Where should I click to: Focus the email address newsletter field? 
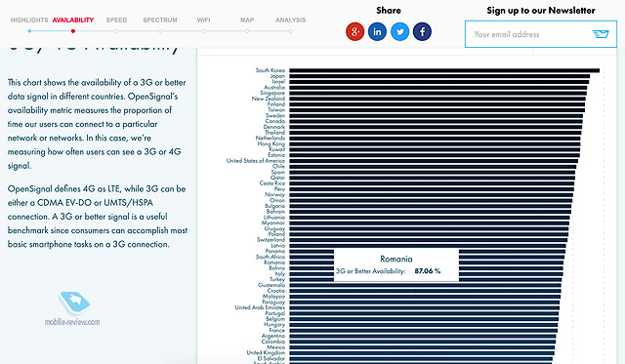pos(530,34)
